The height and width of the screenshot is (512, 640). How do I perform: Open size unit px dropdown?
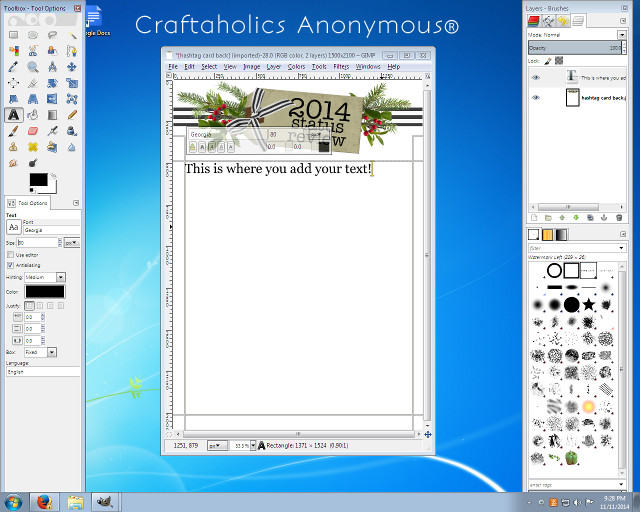point(72,243)
